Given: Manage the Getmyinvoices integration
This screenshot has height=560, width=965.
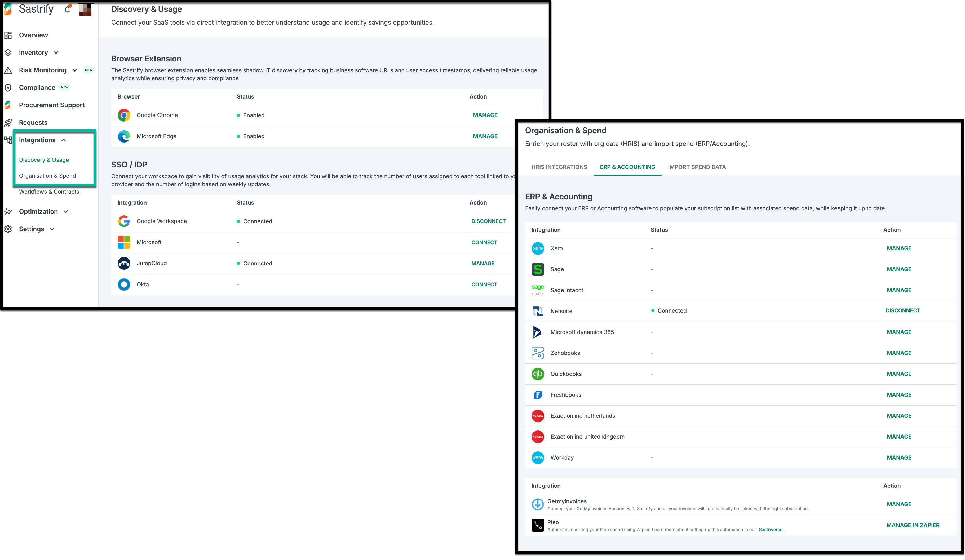Looking at the screenshot, I should pyautogui.click(x=899, y=504).
